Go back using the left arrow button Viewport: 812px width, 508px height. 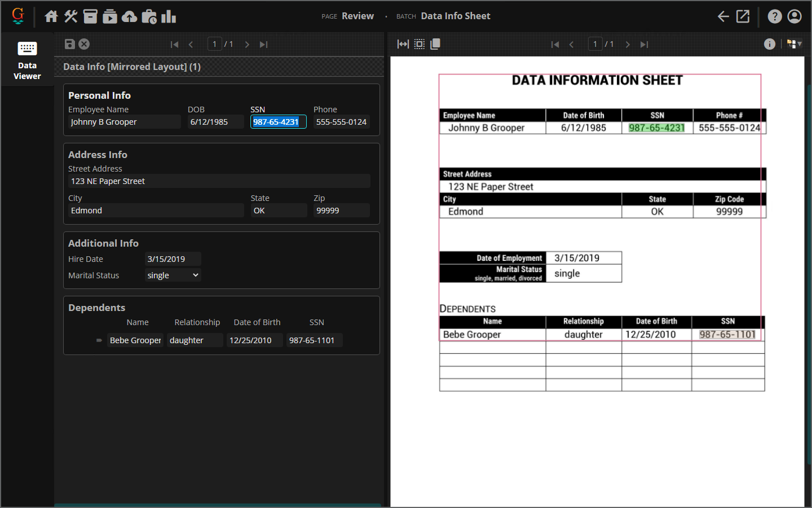[723, 16]
